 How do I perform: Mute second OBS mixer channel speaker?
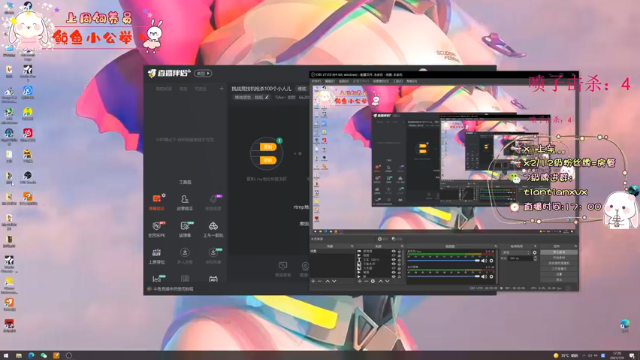click(484, 277)
